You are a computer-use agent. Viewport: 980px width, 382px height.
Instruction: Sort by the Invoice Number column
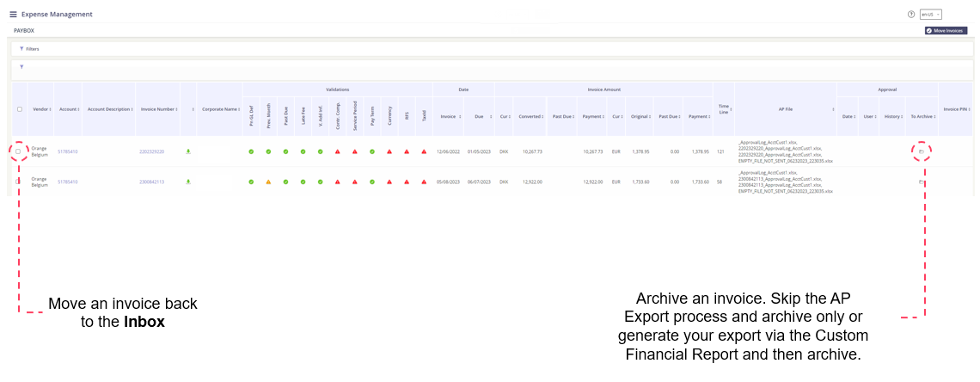(157, 108)
